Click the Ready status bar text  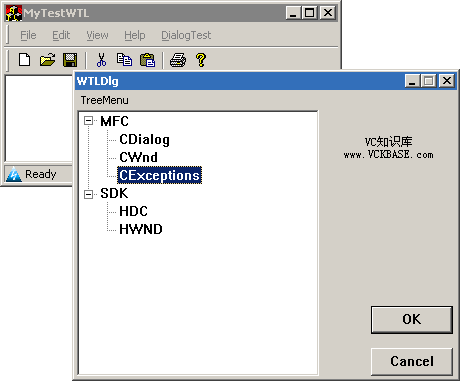(x=41, y=174)
